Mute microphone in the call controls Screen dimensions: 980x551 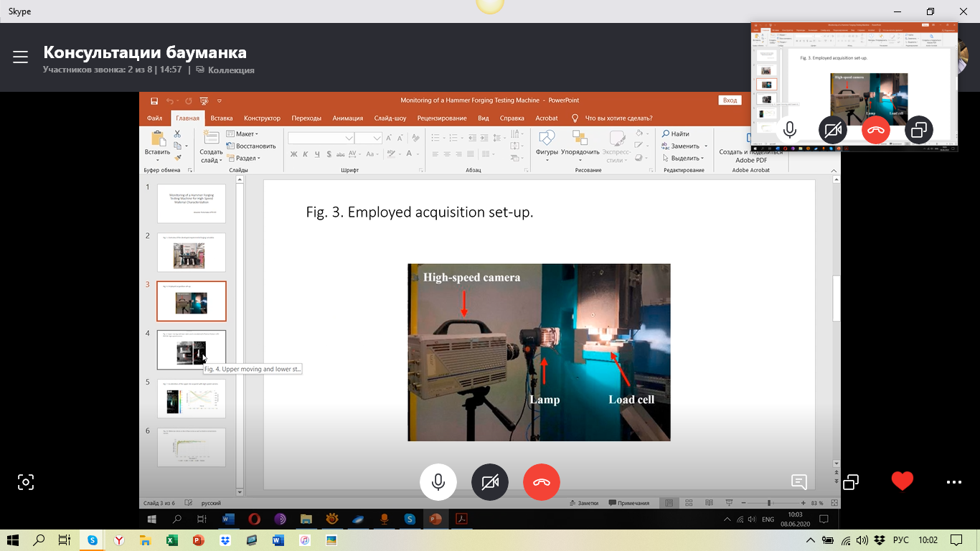[438, 482]
